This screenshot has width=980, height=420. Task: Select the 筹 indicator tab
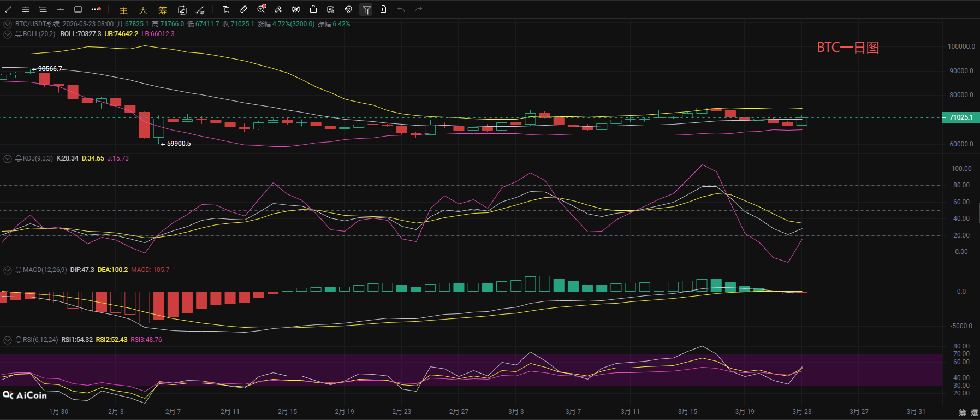tap(162, 10)
